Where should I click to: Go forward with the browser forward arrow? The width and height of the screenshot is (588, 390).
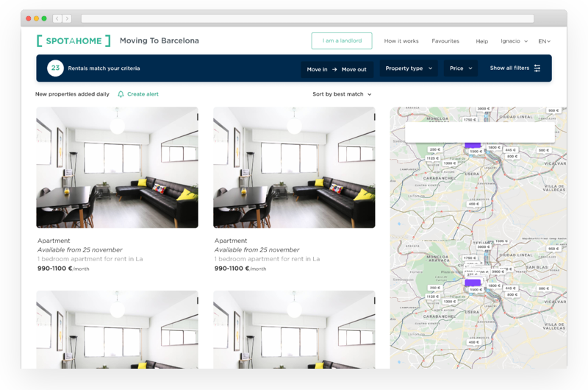click(x=67, y=18)
